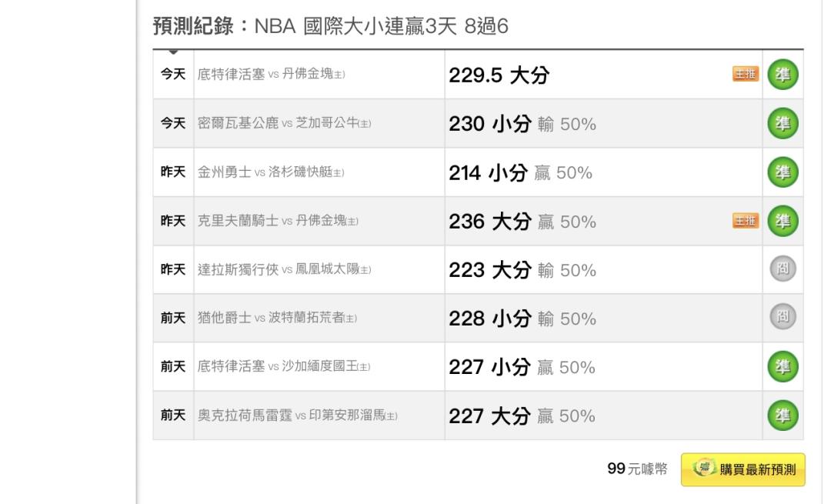
Task: Open 金州勇士 vs 洛杉磯快艇 matchup
Action: [271, 172]
